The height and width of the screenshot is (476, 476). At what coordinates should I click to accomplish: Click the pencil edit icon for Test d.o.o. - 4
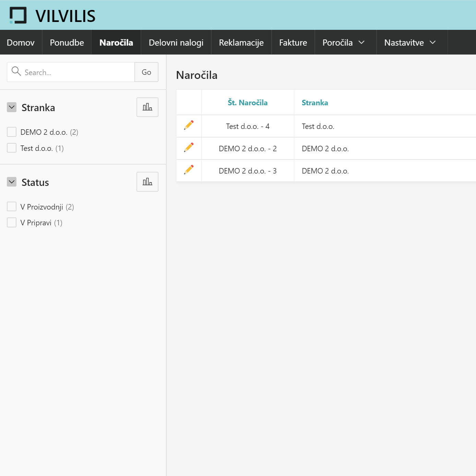189,126
